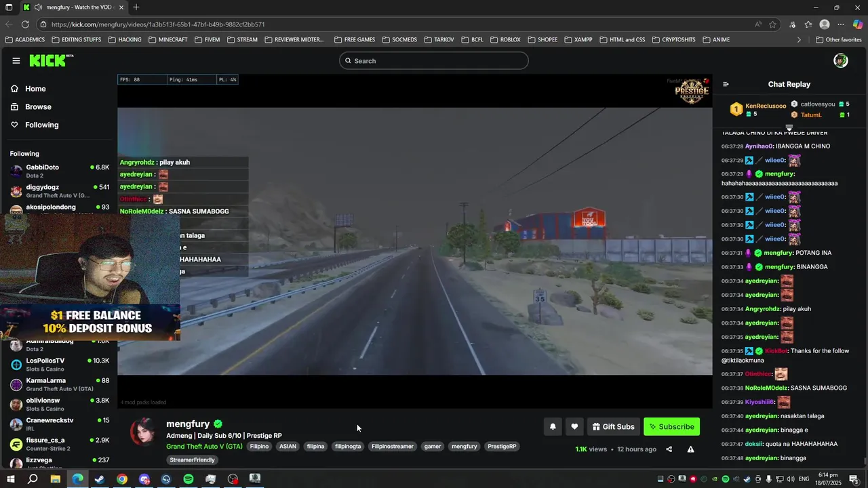Select the StreamerFriendly tag
This screenshot has width=868, height=488.
193,460
